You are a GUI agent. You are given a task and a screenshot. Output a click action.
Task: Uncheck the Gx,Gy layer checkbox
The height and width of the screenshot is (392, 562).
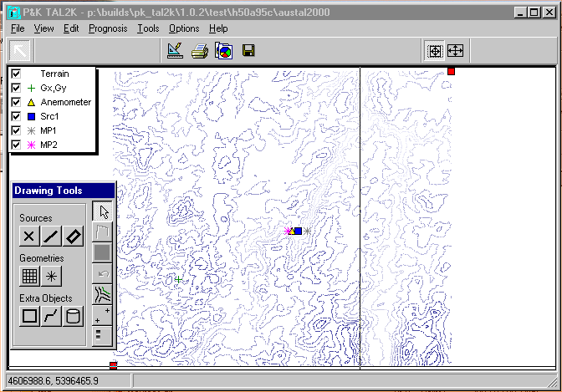pyautogui.click(x=16, y=88)
